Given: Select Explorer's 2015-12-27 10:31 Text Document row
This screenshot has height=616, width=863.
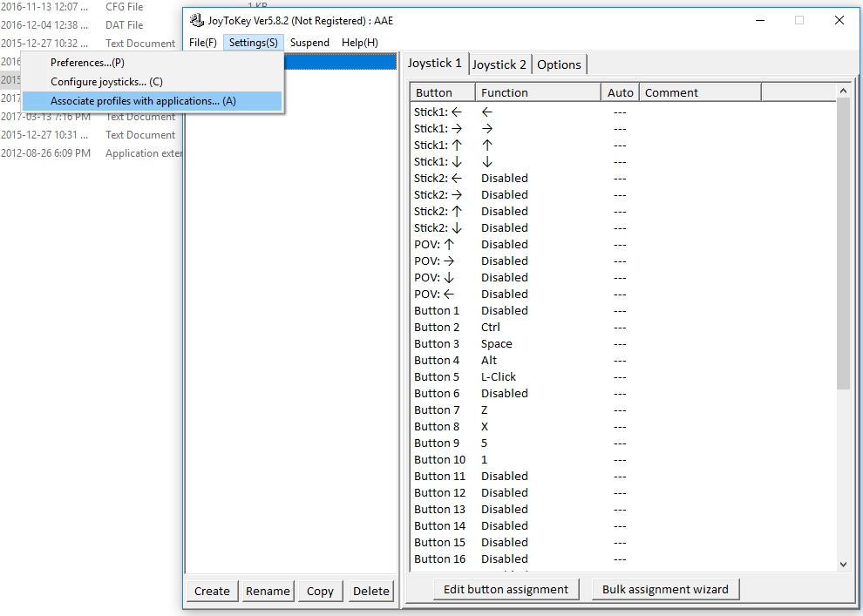Looking at the screenshot, I should point(91,135).
